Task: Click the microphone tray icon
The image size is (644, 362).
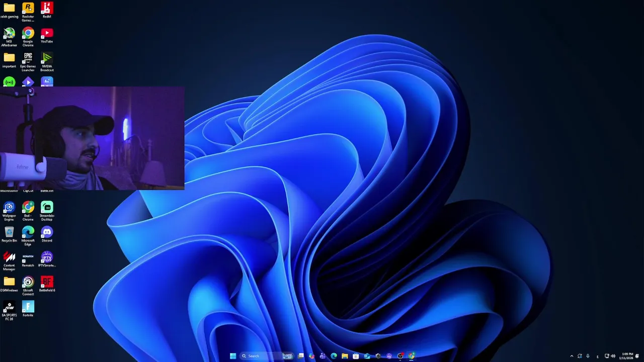Action: (x=588, y=356)
